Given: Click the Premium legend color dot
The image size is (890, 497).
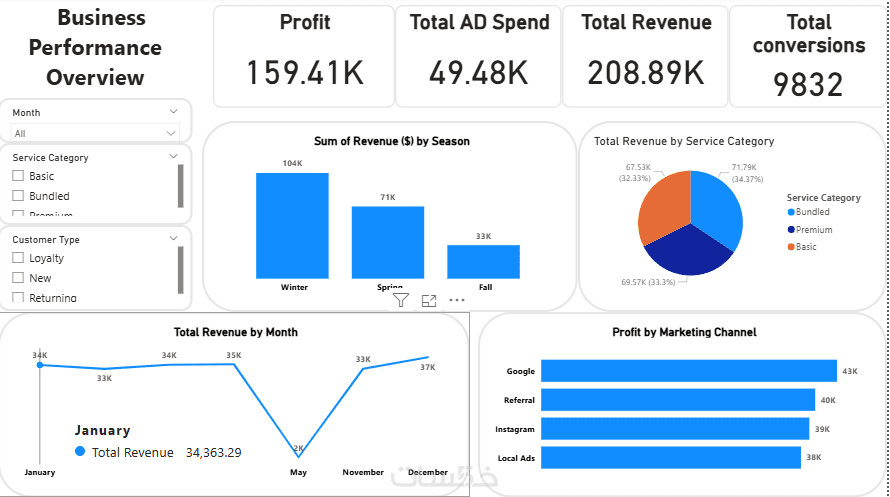Looking at the screenshot, I should tap(791, 230).
